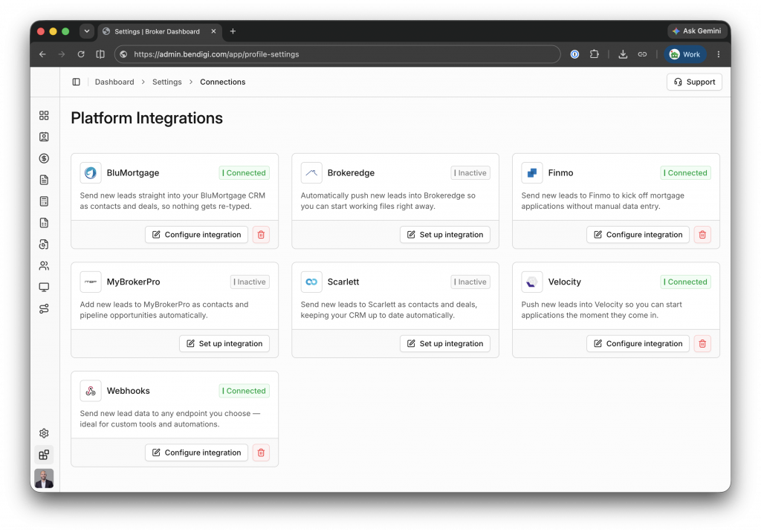Go forward in browser history

(x=62, y=54)
